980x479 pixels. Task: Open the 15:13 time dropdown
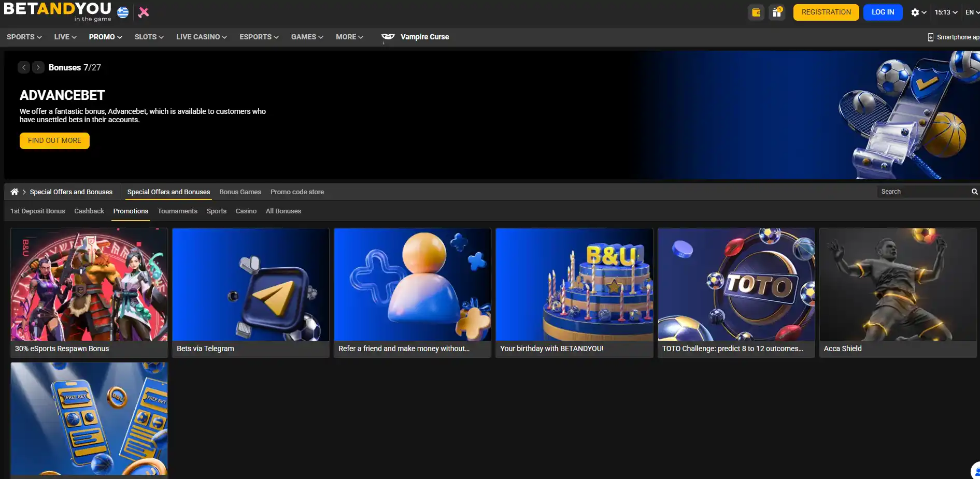pos(946,12)
